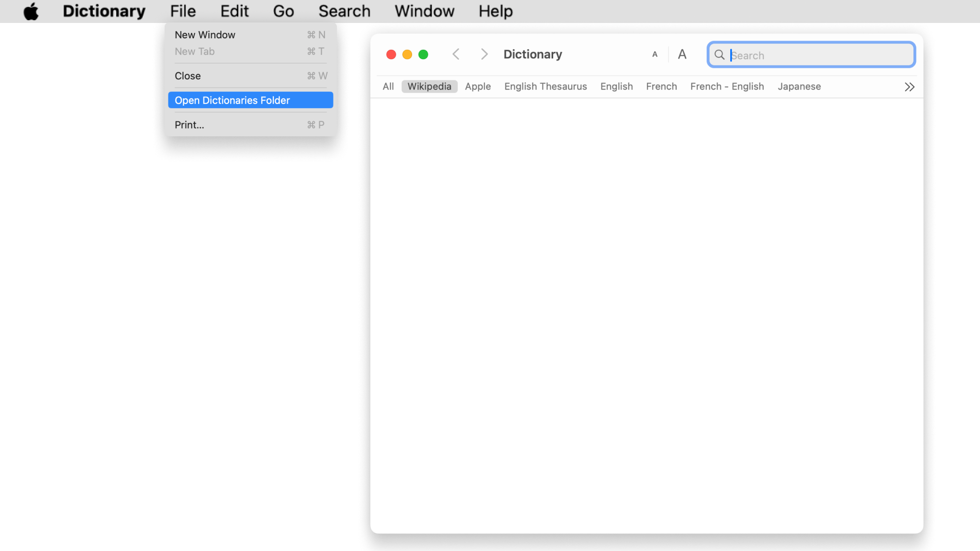Choose Print from the File menu

click(x=189, y=124)
